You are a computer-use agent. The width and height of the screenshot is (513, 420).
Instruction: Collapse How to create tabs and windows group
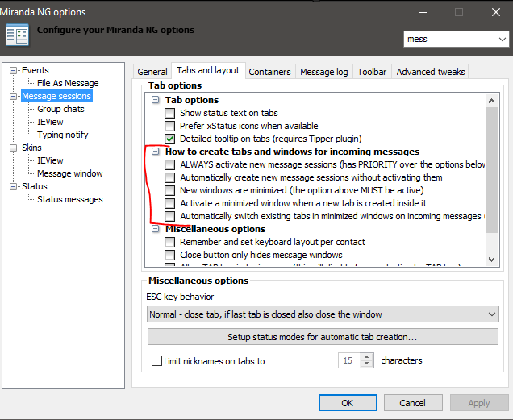pyautogui.click(x=156, y=152)
